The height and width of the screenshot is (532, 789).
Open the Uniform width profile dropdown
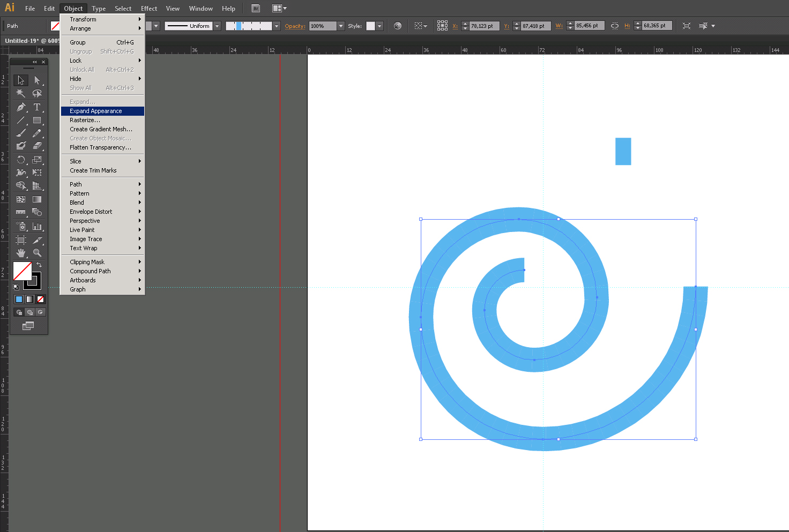pyautogui.click(x=217, y=26)
